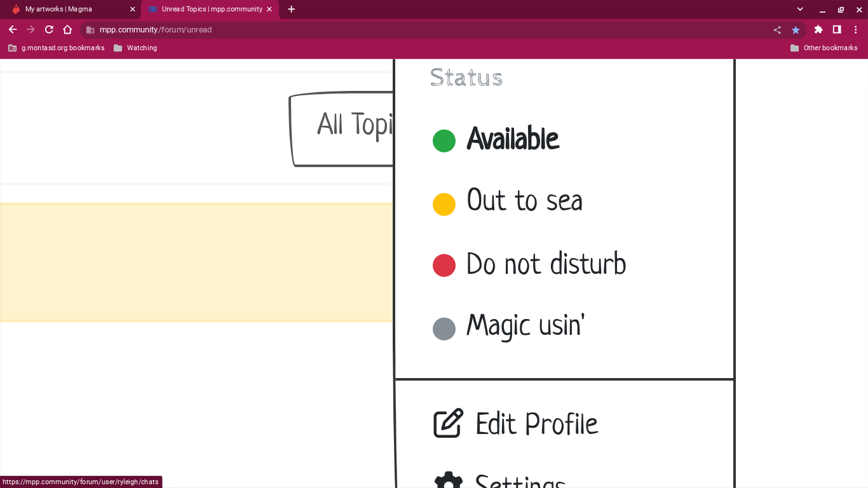Click the Settings gear icon
Image resolution: width=868 pixels, height=488 pixels.
[448, 480]
